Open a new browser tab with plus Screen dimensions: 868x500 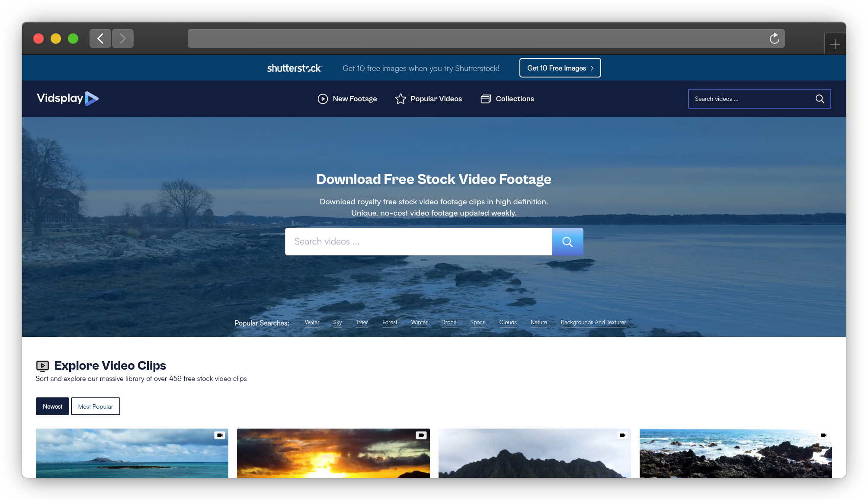click(835, 44)
